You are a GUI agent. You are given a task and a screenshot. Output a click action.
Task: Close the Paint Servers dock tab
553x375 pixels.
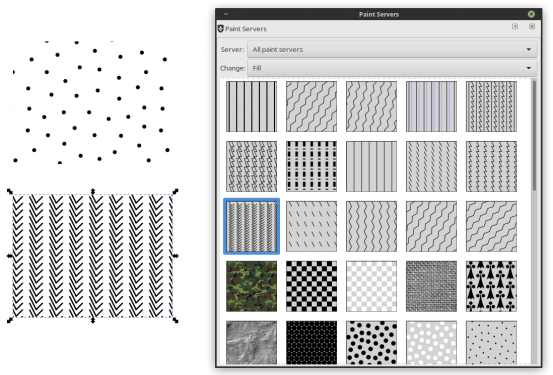(x=532, y=27)
